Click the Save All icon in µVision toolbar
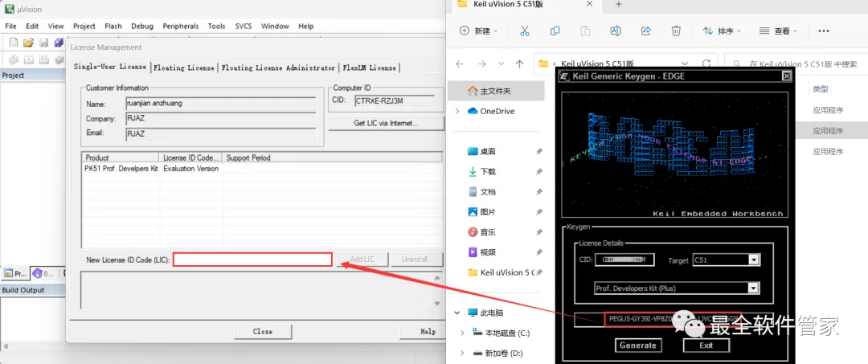Screen dimensions: 868x364 click(x=59, y=43)
